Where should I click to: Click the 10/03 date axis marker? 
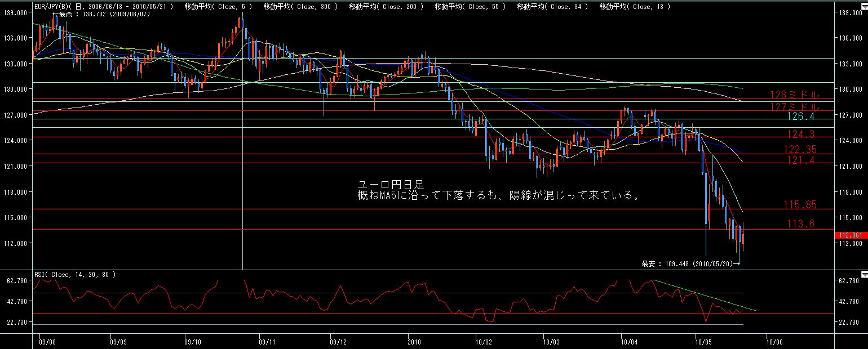click(x=551, y=341)
